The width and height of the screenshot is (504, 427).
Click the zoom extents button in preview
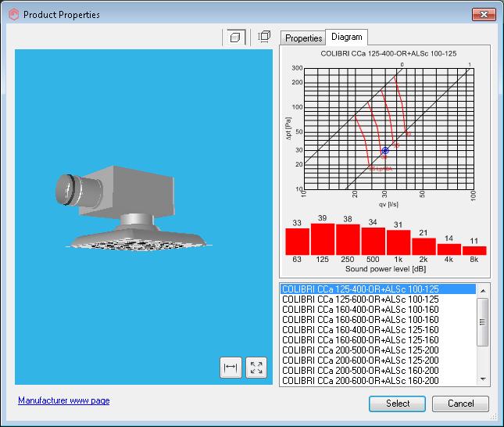256,367
